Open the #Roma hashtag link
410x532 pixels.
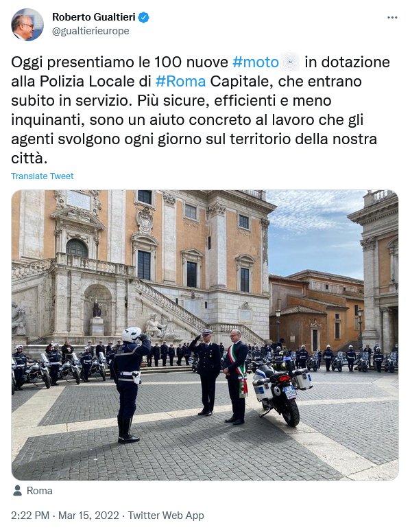pyautogui.click(x=180, y=82)
